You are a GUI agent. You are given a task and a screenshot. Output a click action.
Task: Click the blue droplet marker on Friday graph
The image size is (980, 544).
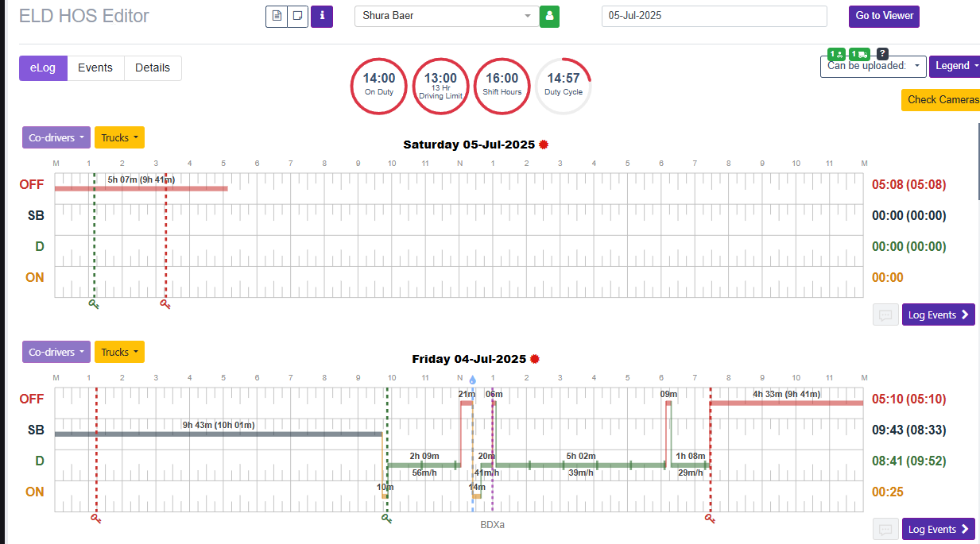coord(473,380)
